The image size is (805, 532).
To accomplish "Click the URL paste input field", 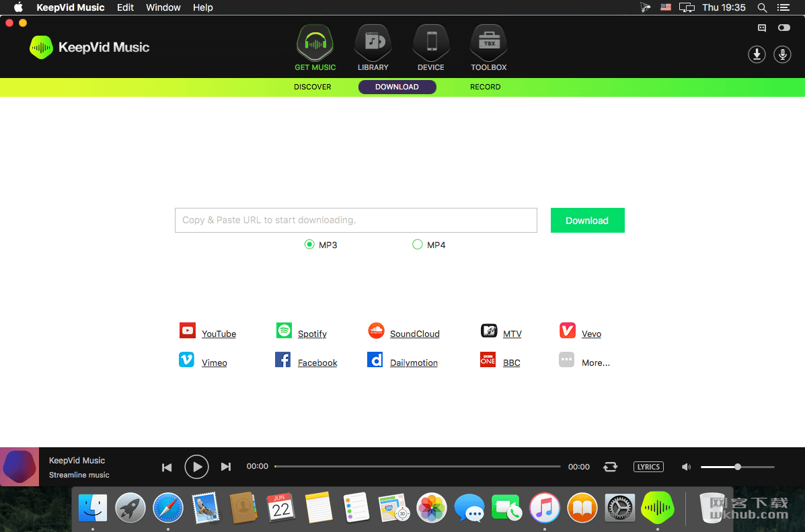I will pyautogui.click(x=356, y=221).
